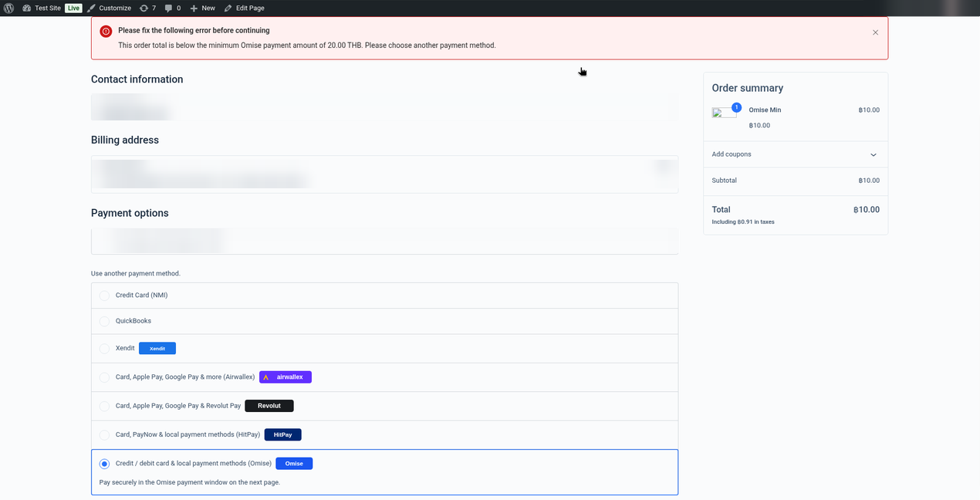Image resolution: width=980 pixels, height=500 pixels.
Task: Click the quantity badge on the product image
Action: click(x=736, y=107)
